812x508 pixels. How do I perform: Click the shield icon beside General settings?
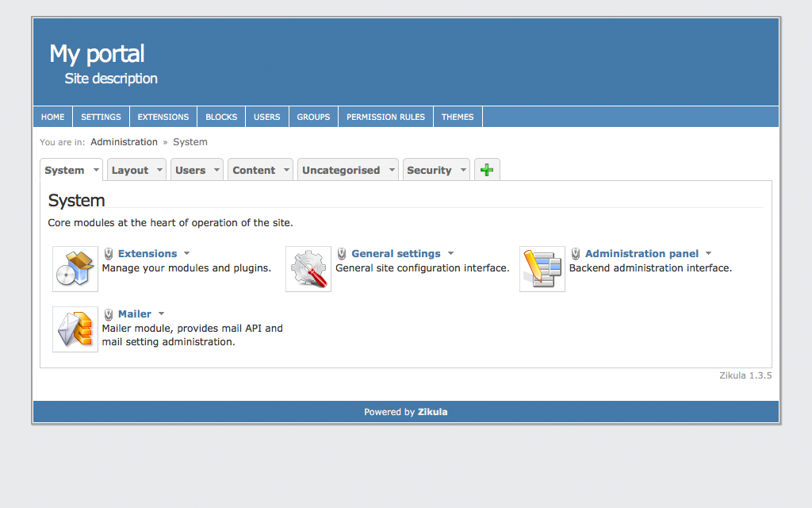pyautogui.click(x=342, y=254)
